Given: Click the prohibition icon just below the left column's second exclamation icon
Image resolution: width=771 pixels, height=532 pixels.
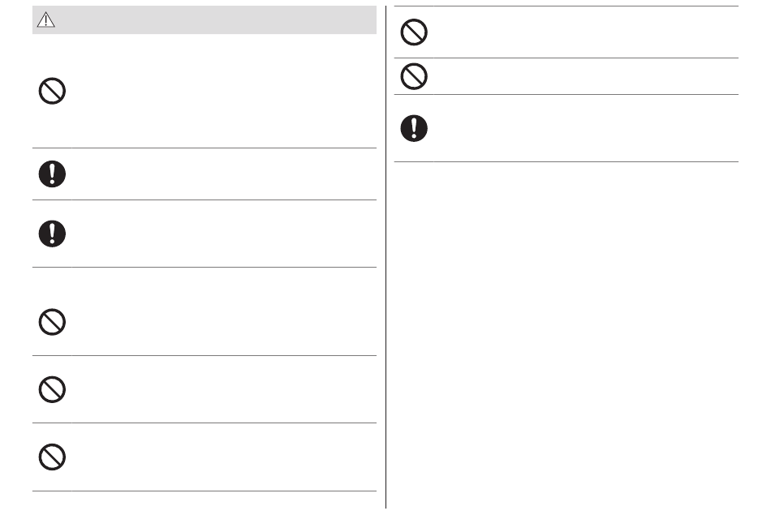Looking at the screenshot, I should pos(52,322).
